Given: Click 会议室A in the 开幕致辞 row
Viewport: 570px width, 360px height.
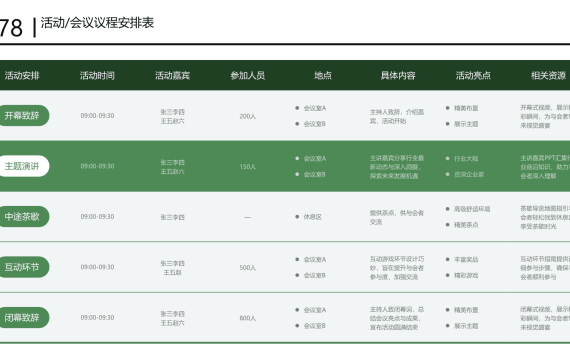Looking at the screenshot, I should coord(315,108).
